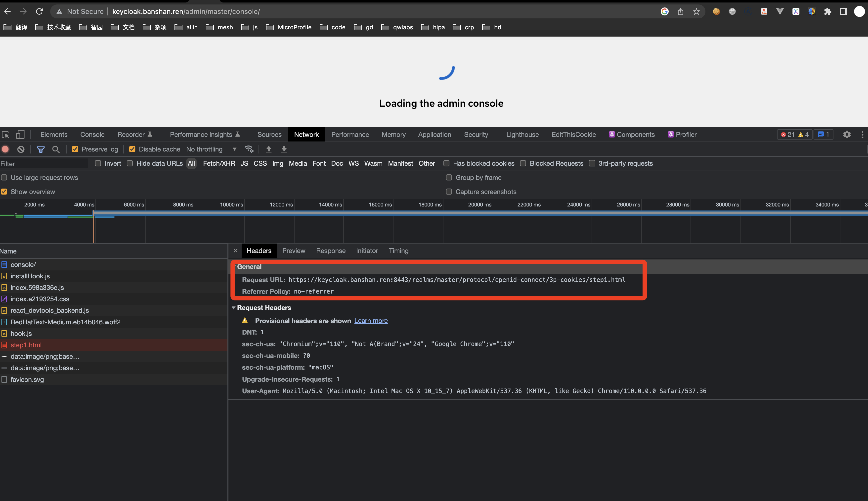Export HAR file using download arrow
Image resolution: width=868 pixels, height=501 pixels.
click(284, 149)
